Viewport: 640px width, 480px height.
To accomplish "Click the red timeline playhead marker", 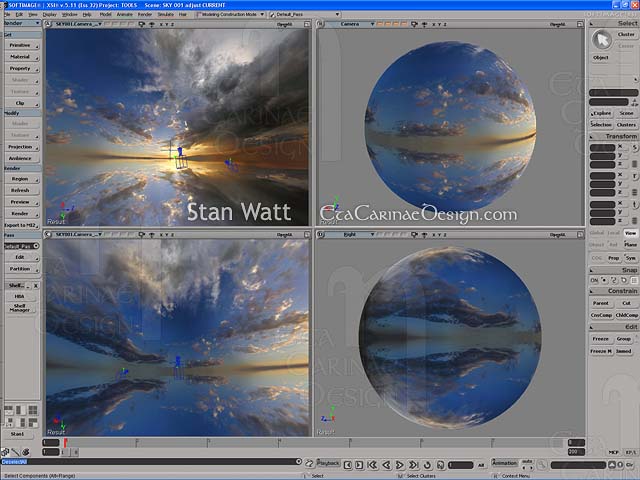I will coord(66,442).
